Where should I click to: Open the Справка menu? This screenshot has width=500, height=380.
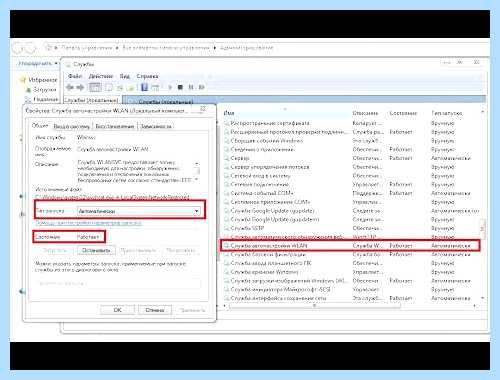point(147,76)
